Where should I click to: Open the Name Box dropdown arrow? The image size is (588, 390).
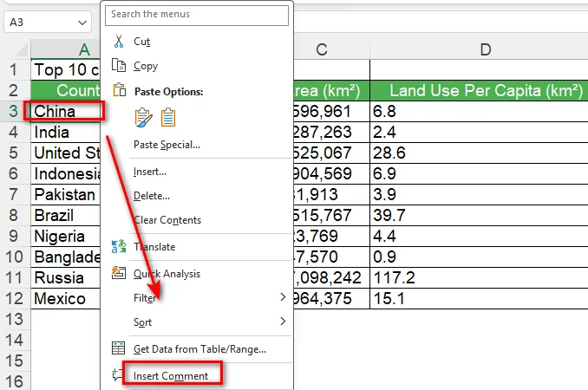pyautogui.click(x=82, y=23)
